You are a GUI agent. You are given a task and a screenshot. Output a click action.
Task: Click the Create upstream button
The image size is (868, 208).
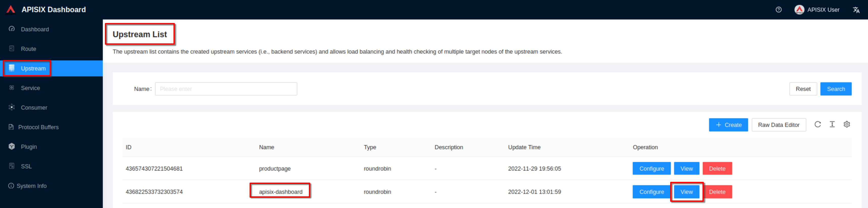[x=728, y=125]
